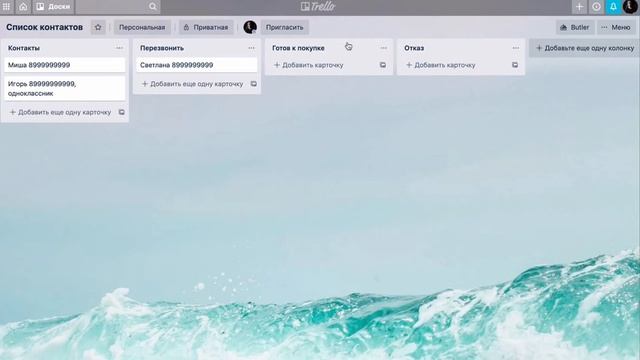Image resolution: width=640 pixels, height=360 pixels.
Task: Open the board member avatar
Action: pos(250,27)
